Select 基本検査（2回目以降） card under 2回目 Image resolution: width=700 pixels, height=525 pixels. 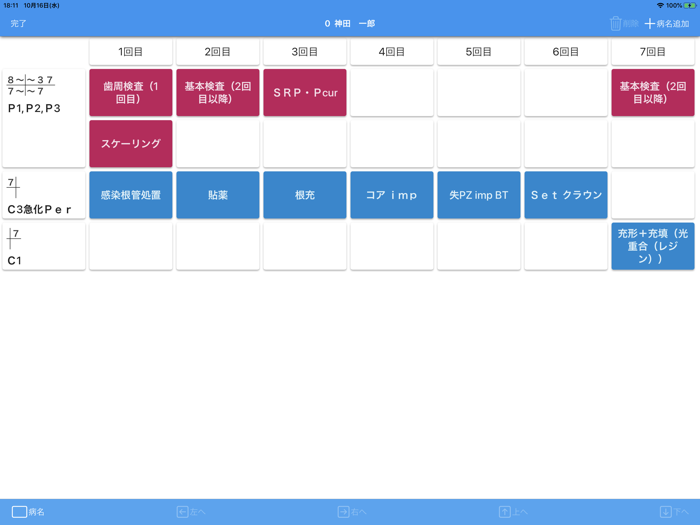[x=218, y=92]
